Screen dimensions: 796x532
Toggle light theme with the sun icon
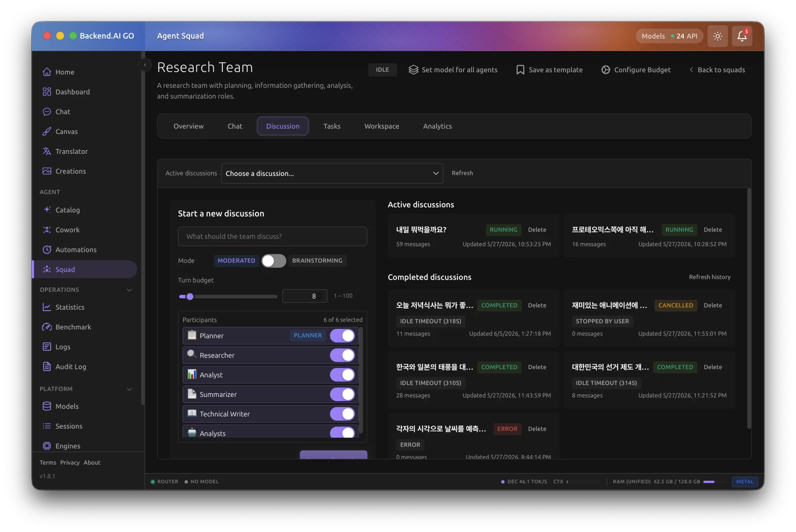click(717, 36)
